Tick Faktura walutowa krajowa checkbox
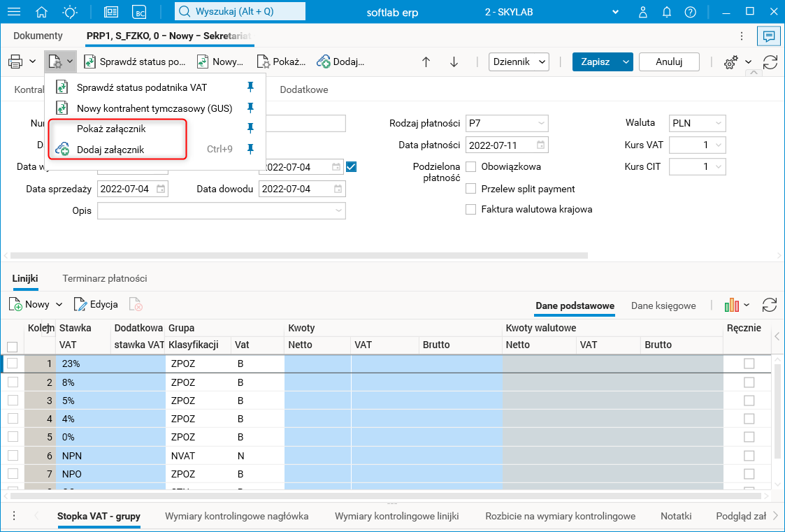The height and width of the screenshot is (532, 785). 471,209
